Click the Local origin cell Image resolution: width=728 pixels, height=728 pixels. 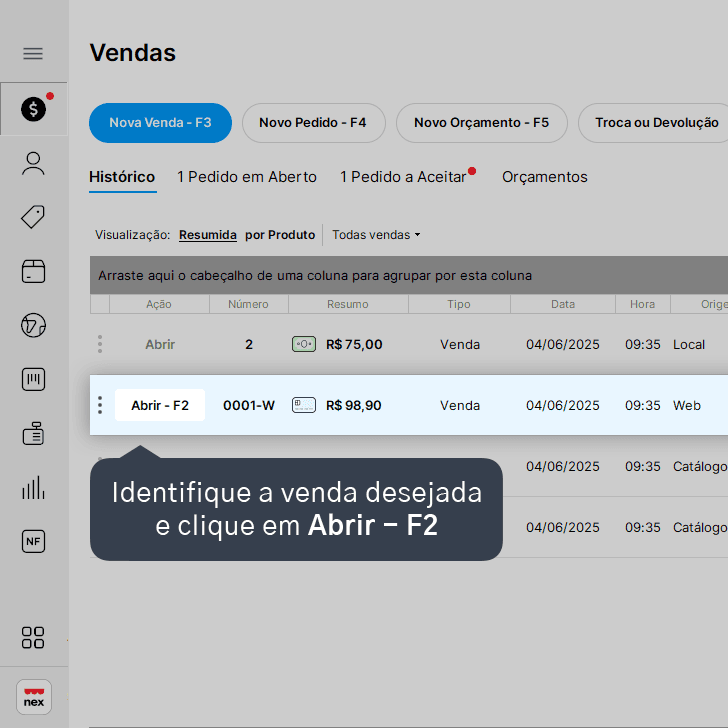(689, 344)
